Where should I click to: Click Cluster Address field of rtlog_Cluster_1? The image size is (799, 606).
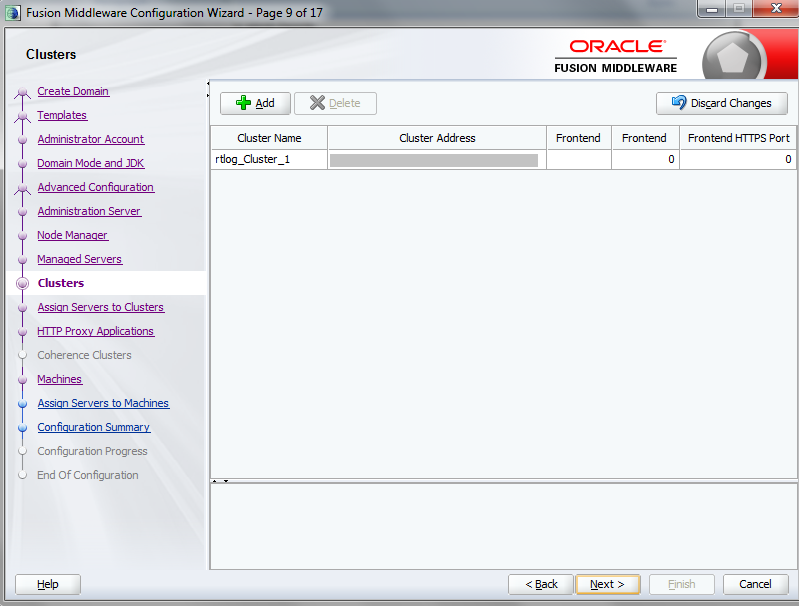(437, 160)
